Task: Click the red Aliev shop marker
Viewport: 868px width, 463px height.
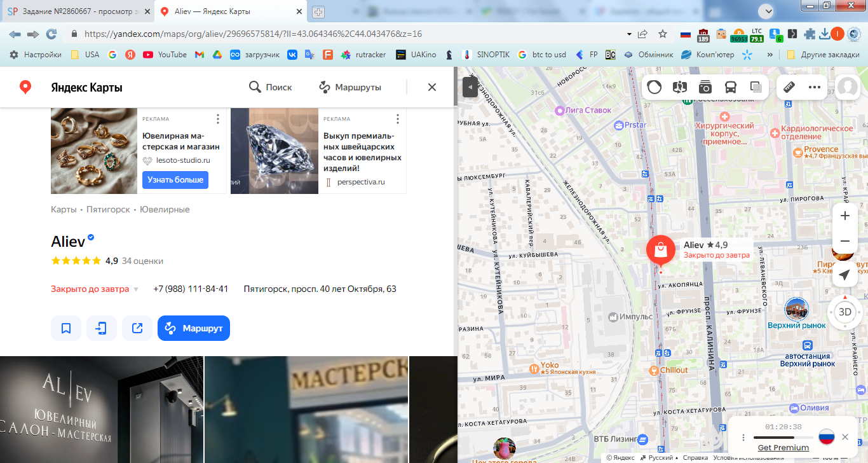Action: tap(661, 250)
